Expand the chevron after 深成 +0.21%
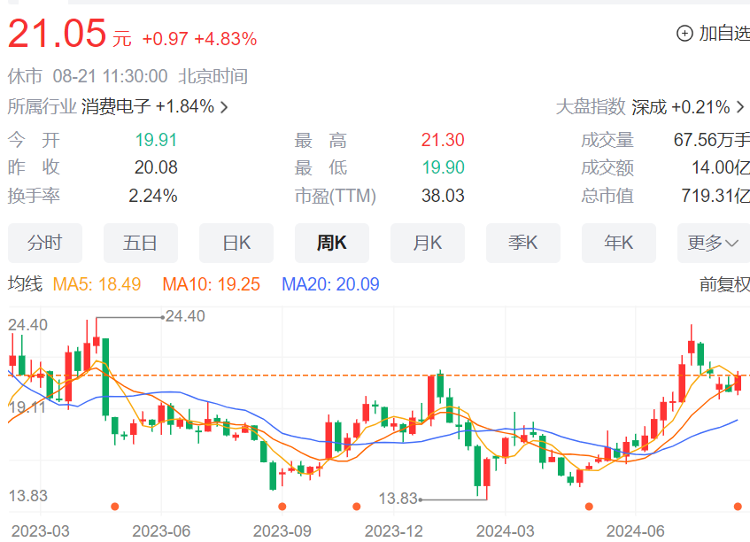The height and width of the screenshot is (542, 750). point(740,107)
